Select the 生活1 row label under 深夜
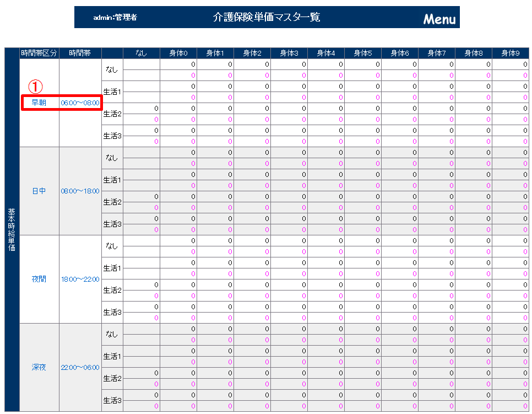The height and width of the screenshot is (414, 532). tap(112, 356)
